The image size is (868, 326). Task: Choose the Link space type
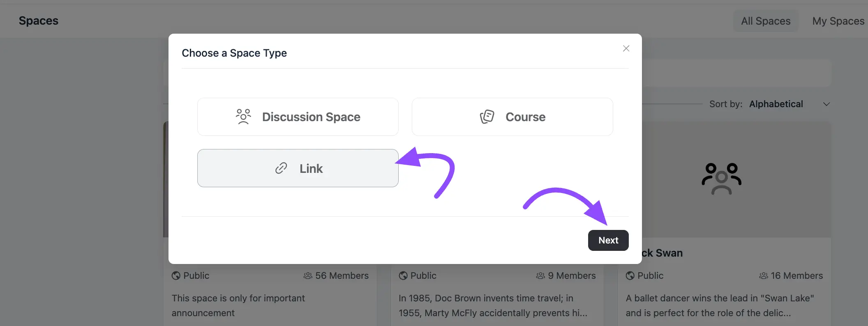click(x=298, y=168)
